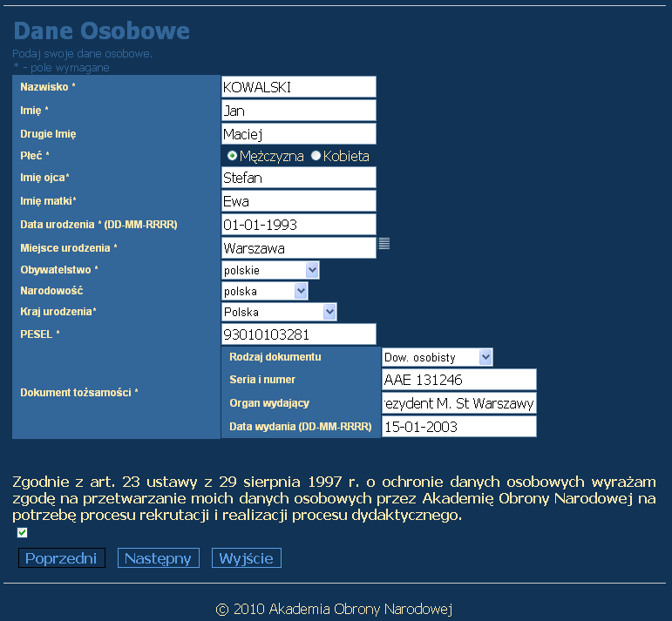Viewport: 672px width, 621px height.
Task: Click the Imię ojca field with Stefan
Action: coord(299,178)
